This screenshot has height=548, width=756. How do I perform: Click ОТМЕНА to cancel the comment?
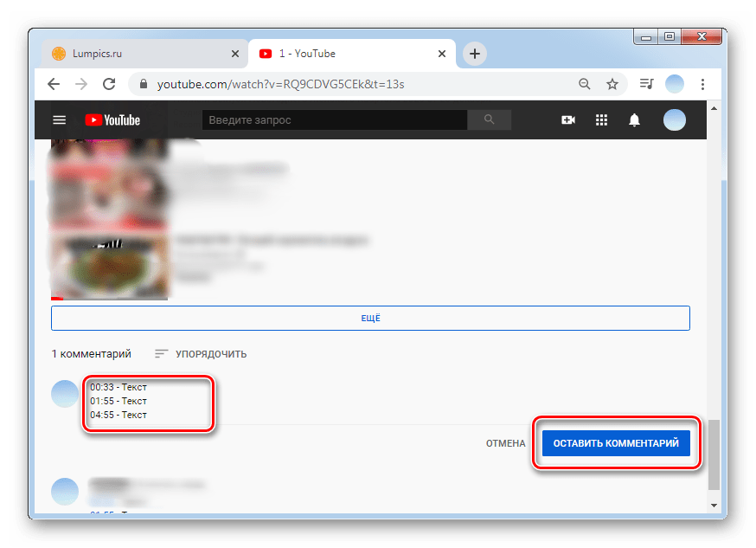point(505,443)
